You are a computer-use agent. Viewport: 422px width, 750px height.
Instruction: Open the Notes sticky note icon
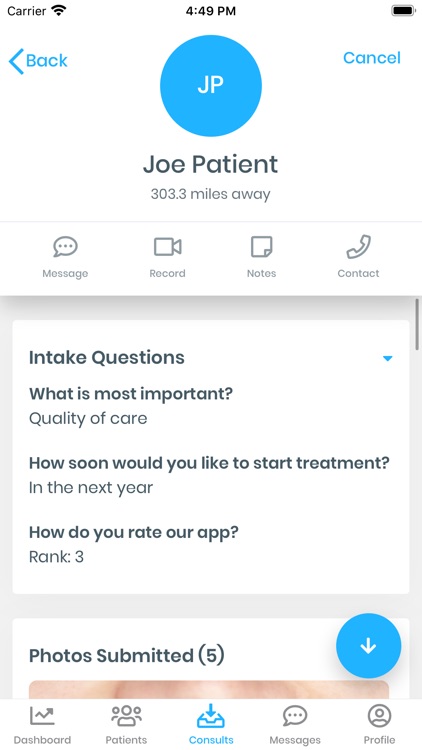(x=262, y=247)
